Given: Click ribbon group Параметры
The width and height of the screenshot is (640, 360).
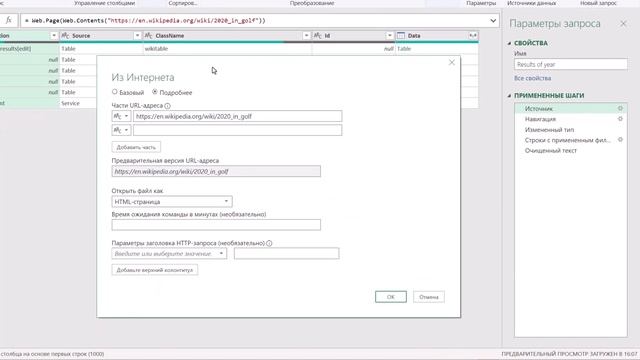Looking at the screenshot, I should [x=481, y=3].
